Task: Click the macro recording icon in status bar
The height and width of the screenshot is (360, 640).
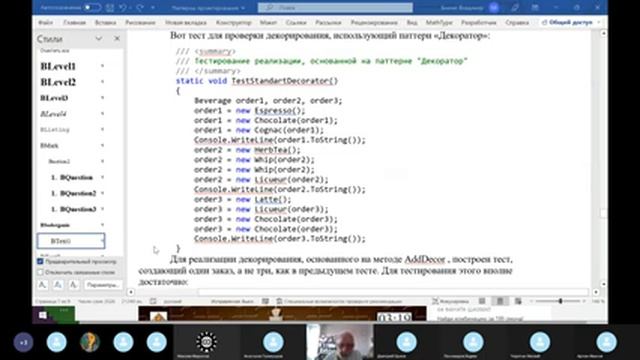Action: click(x=265, y=301)
